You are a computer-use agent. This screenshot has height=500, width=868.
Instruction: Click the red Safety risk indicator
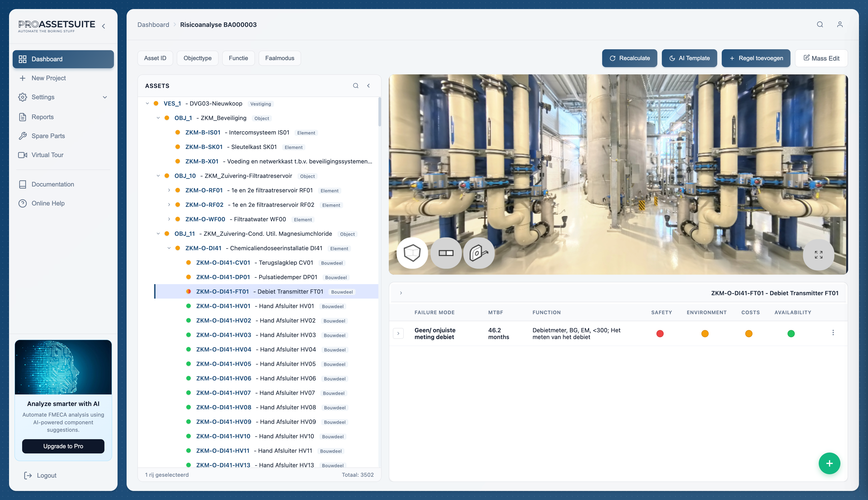point(660,333)
